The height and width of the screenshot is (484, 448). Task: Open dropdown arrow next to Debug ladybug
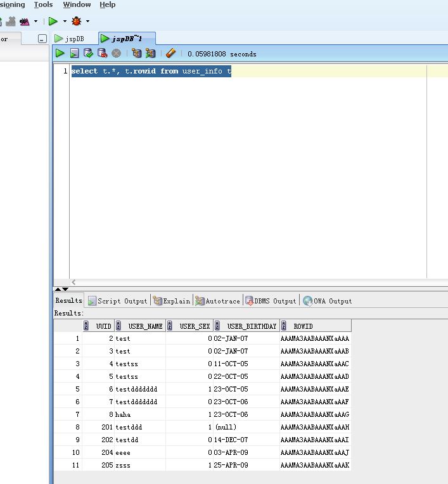[87, 22]
